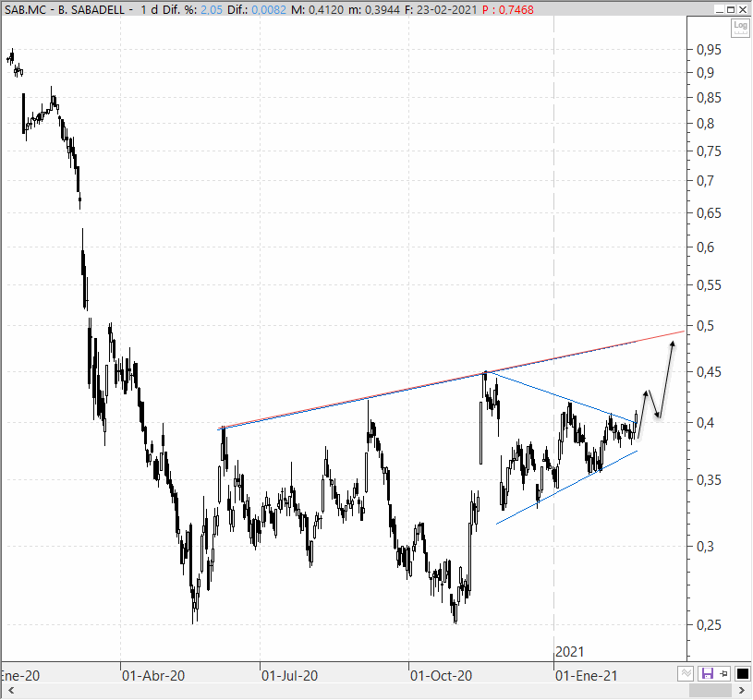Click the date F: 23-02-2021
This screenshot has width=753, height=700.
[x=441, y=9]
